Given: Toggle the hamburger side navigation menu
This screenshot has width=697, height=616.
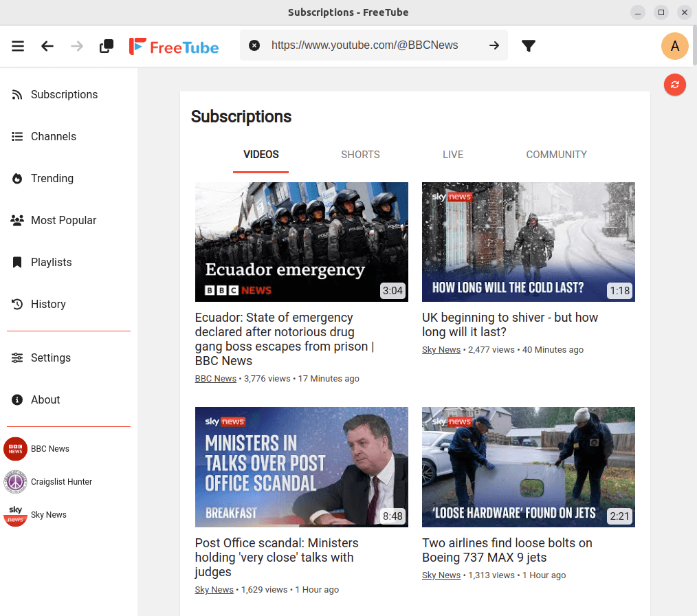Looking at the screenshot, I should (x=18, y=46).
